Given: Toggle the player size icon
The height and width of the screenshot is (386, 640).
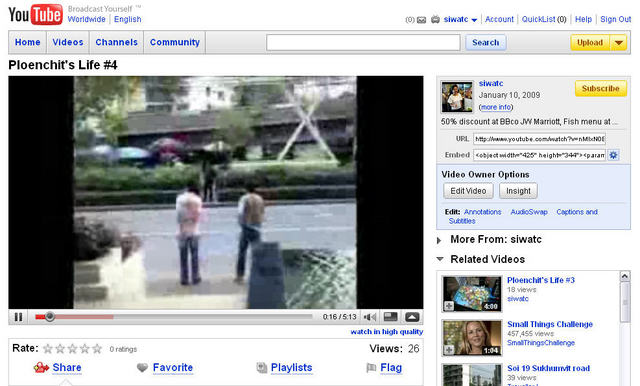Looking at the screenshot, I should click(391, 317).
